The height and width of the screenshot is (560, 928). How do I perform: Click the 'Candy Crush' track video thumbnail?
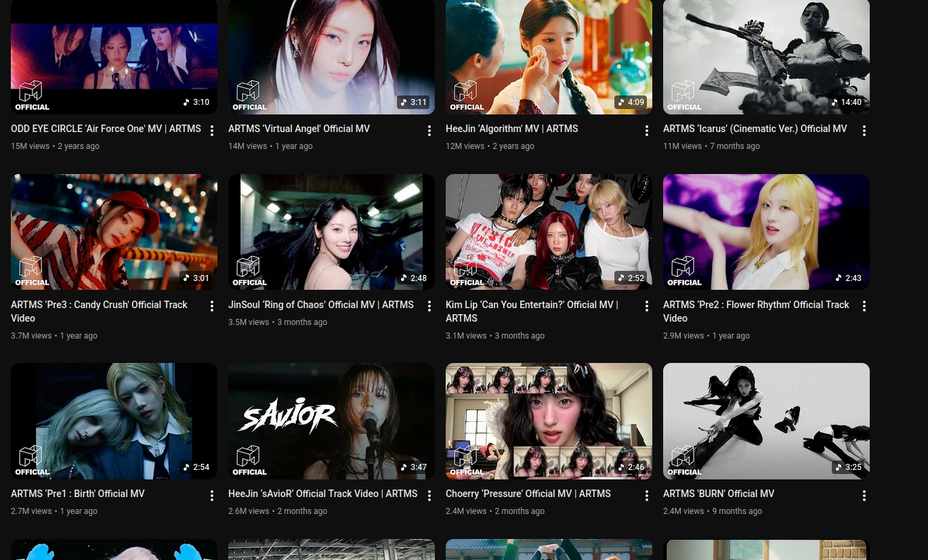point(114,232)
